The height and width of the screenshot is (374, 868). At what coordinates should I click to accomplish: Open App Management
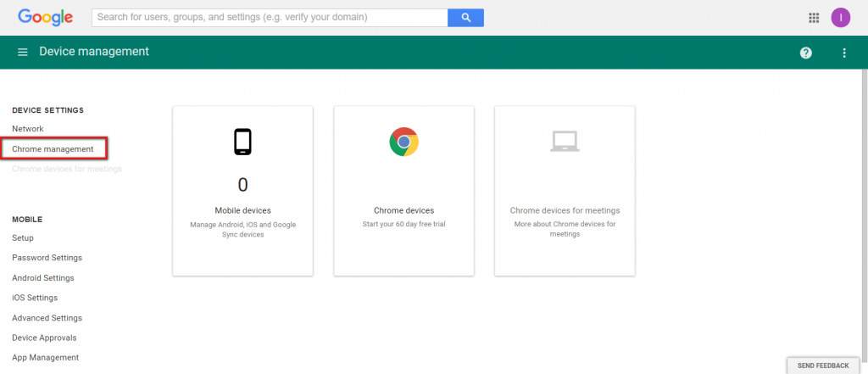[x=46, y=357]
